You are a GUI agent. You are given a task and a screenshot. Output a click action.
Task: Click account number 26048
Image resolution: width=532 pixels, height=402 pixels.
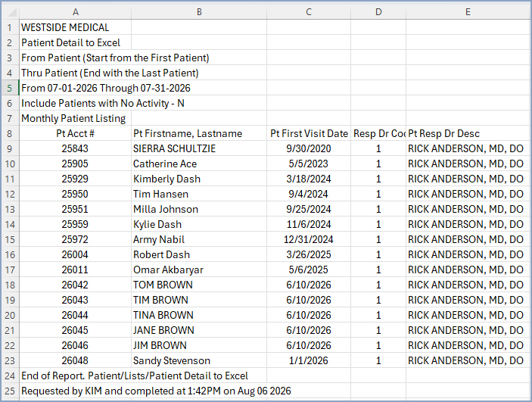76,360
